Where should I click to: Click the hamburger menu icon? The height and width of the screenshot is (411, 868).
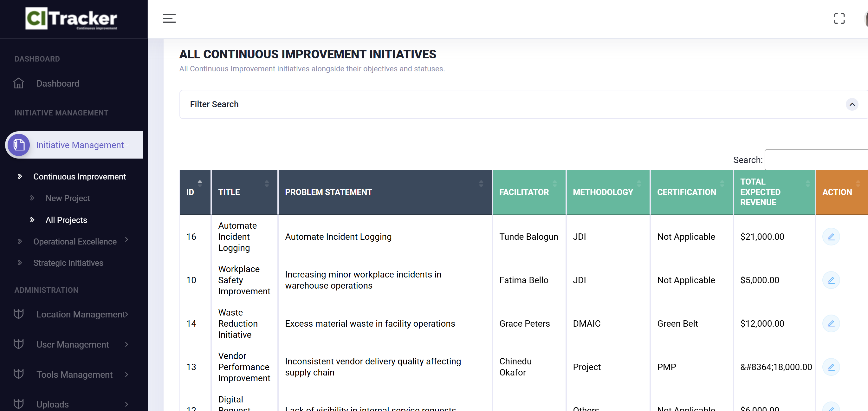click(x=169, y=18)
